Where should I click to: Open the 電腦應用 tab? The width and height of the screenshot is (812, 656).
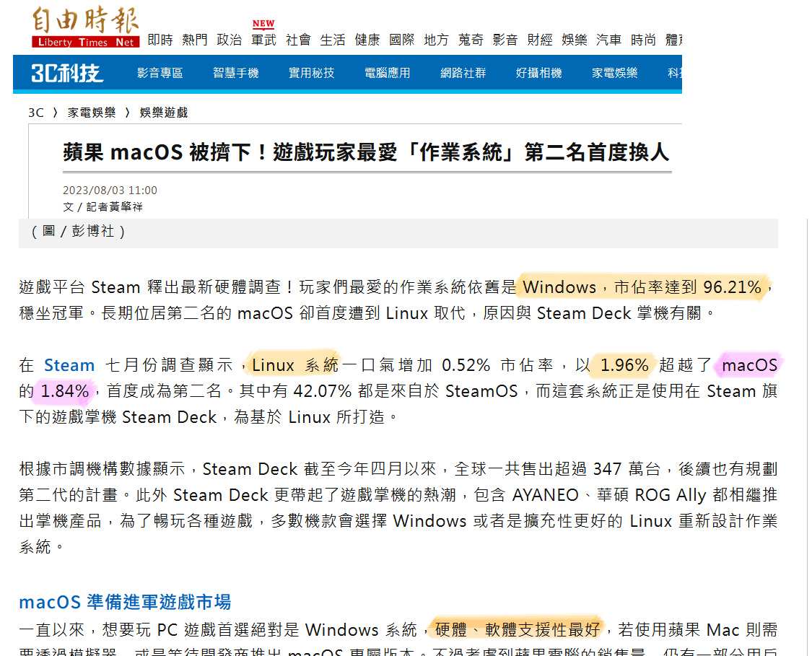click(388, 73)
